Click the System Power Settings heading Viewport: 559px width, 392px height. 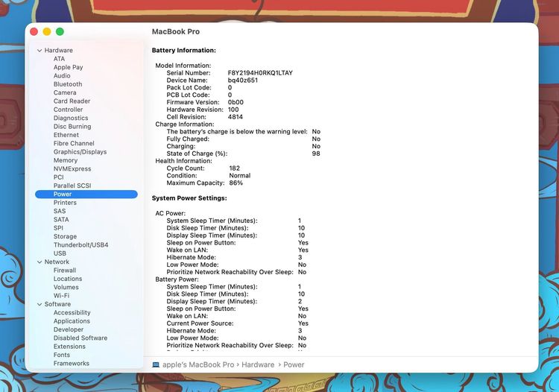tap(189, 198)
